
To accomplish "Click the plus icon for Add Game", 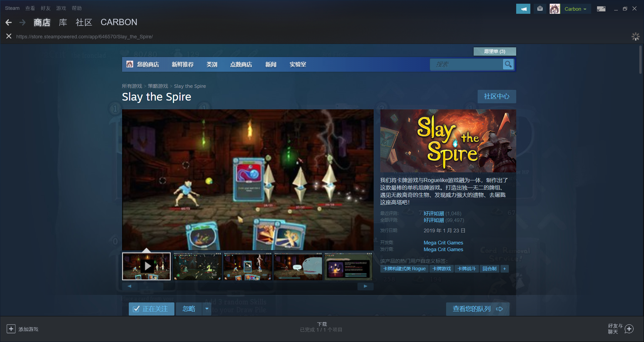I will click(11, 329).
